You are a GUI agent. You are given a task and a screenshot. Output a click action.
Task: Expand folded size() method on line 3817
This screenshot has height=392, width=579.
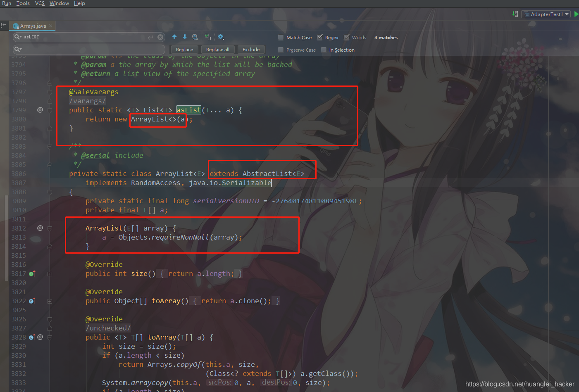pyautogui.click(x=50, y=274)
